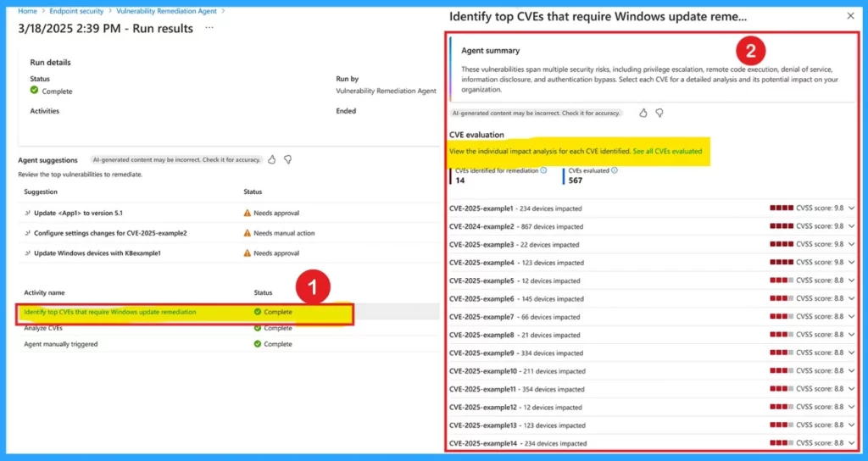Close the Identify top CVEs panel

click(851, 16)
